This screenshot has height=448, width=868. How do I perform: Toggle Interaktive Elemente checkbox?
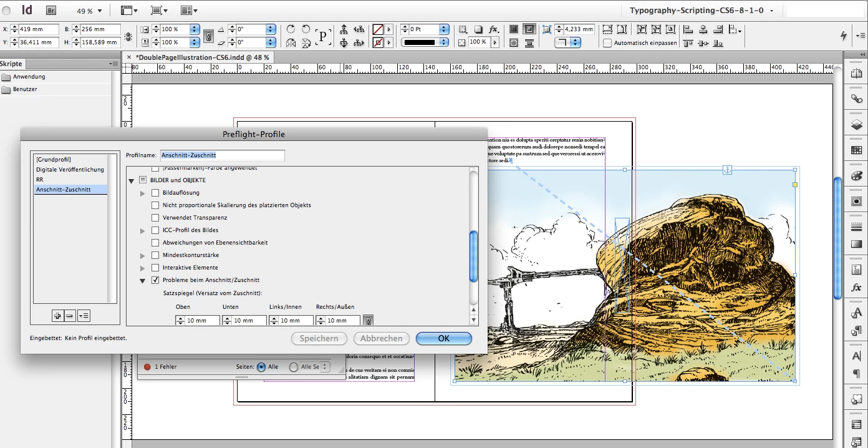(156, 268)
